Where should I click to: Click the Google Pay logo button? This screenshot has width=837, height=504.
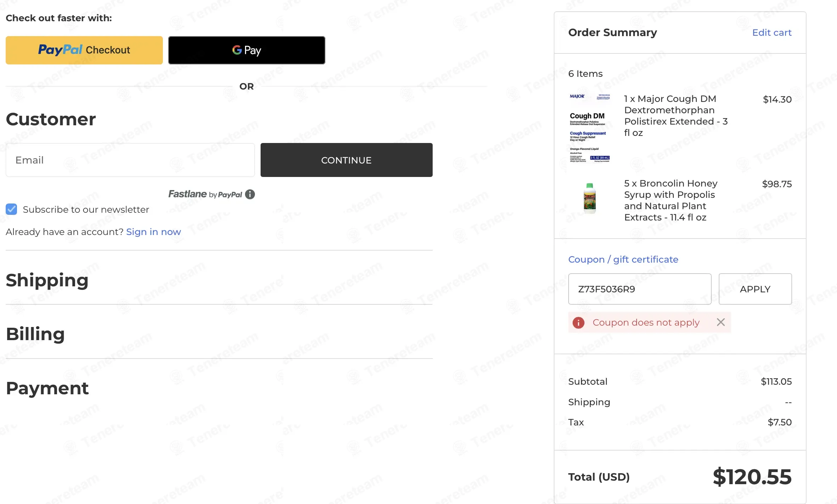[x=246, y=50]
